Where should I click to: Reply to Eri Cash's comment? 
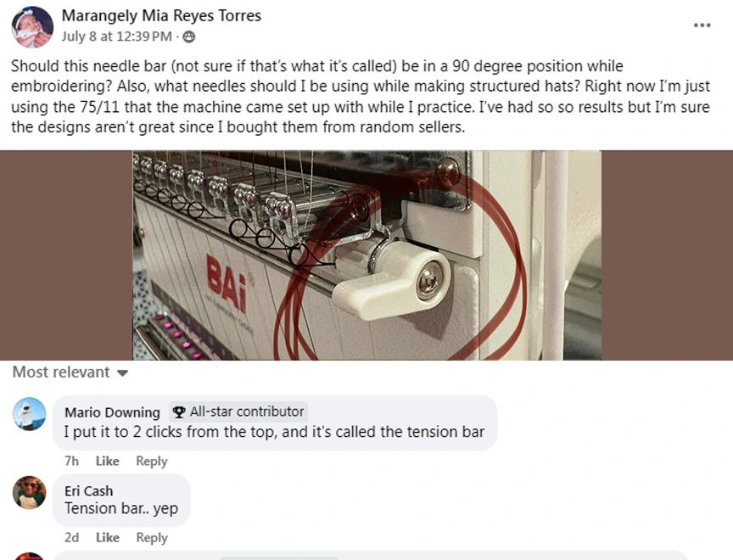[x=152, y=537]
